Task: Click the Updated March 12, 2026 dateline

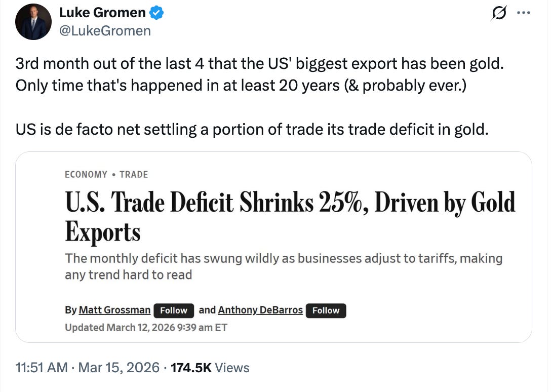Action: pos(146,328)
